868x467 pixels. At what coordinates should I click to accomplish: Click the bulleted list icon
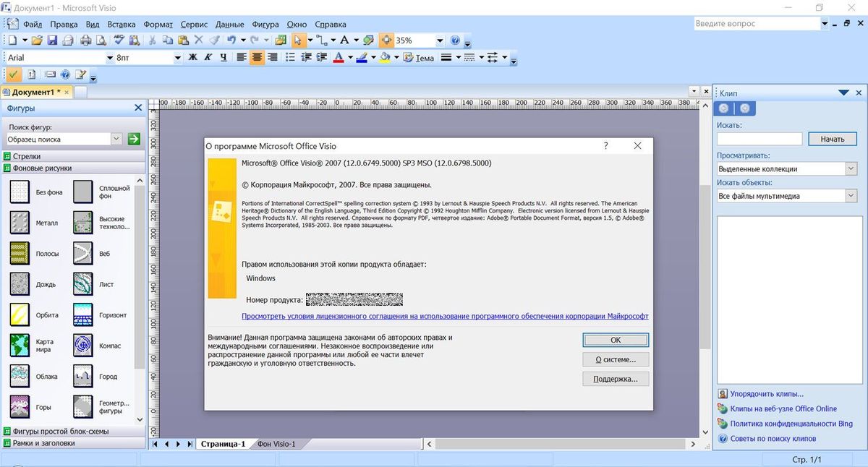[x=290, y=57]
